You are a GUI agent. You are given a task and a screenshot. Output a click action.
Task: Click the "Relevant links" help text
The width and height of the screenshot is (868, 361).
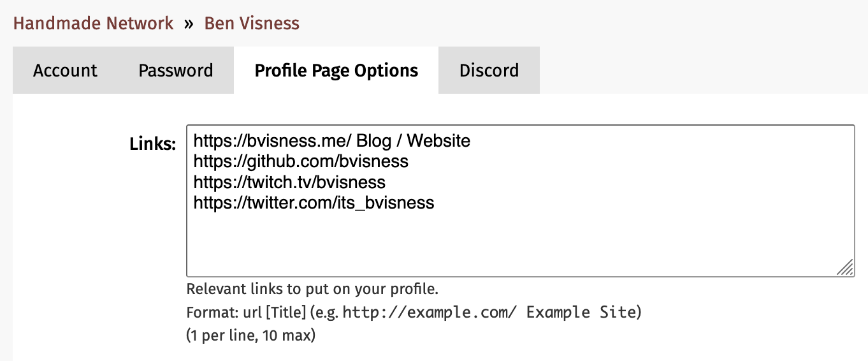click(x=312, y=289)
